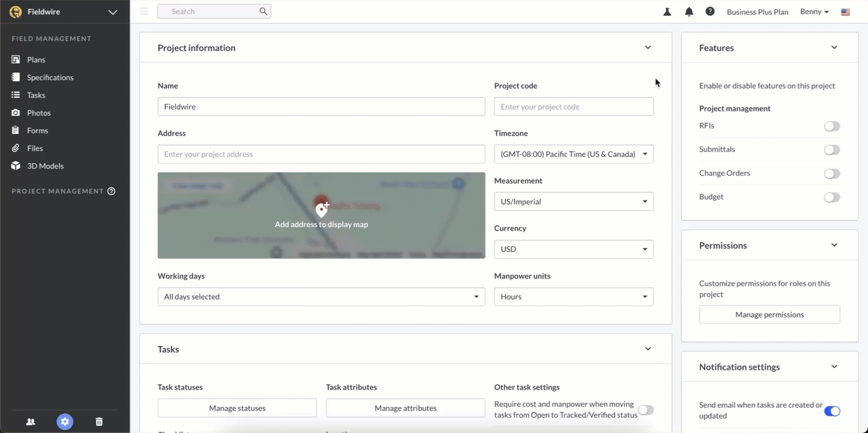Turn on the Change Orders toggle
This screenshot has height=433, width=868.
tap(831, 173)
